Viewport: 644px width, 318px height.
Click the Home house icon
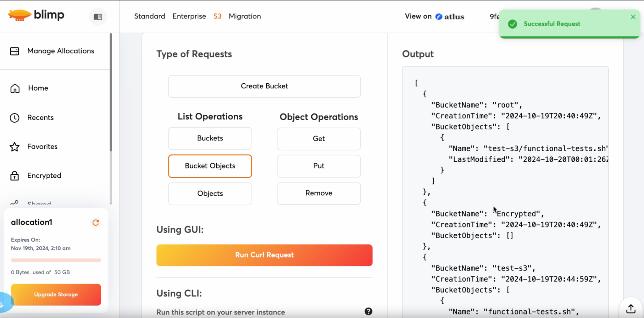pyautogui.click(x=15, y=88)
